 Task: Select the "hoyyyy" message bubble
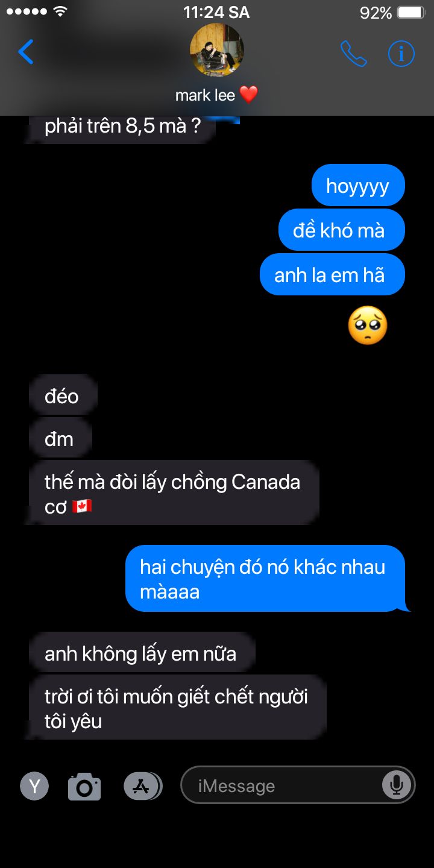(x=358, y=185)
